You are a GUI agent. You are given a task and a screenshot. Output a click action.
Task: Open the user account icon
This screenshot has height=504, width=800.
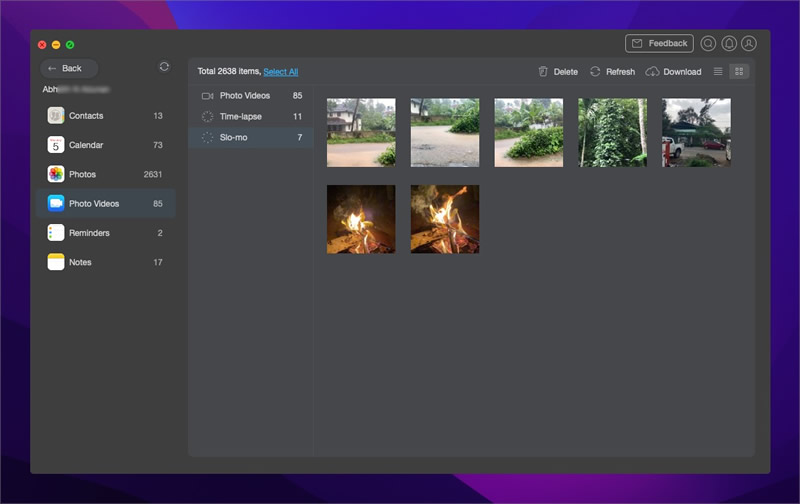tap(748, 43)
